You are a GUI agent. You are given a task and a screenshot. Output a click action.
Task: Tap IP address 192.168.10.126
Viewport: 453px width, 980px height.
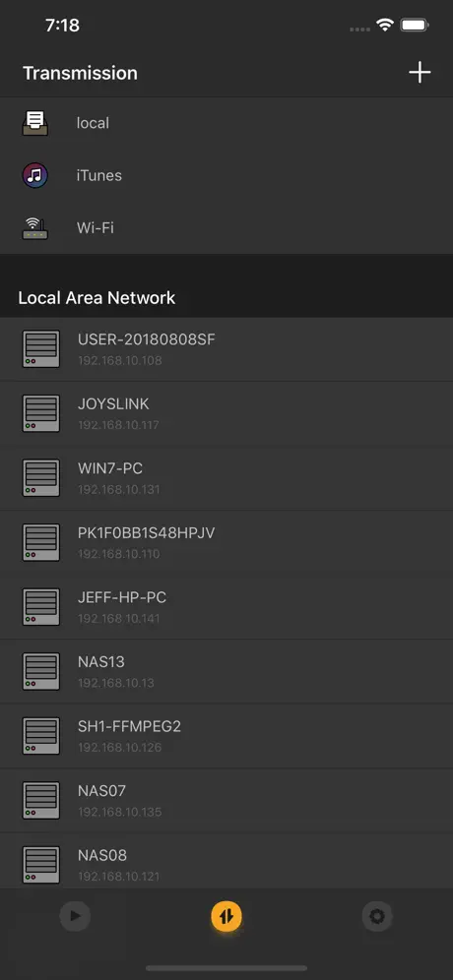119,748
